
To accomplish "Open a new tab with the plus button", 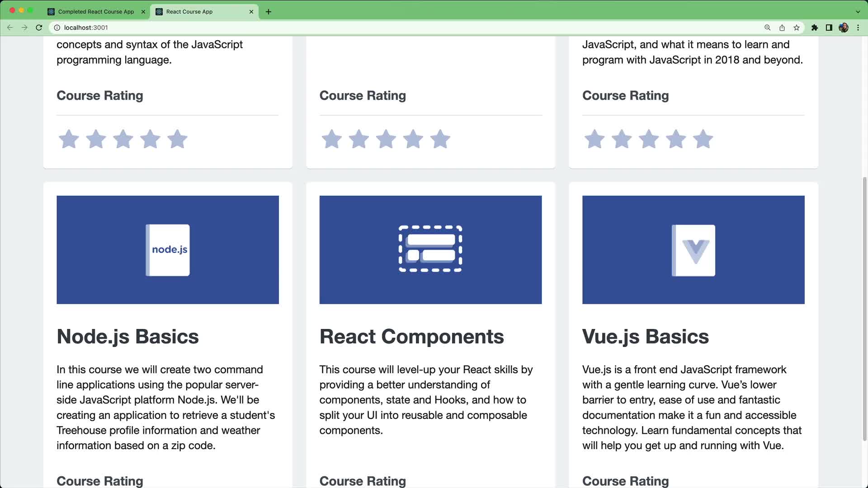I will (x=269, y=12).
